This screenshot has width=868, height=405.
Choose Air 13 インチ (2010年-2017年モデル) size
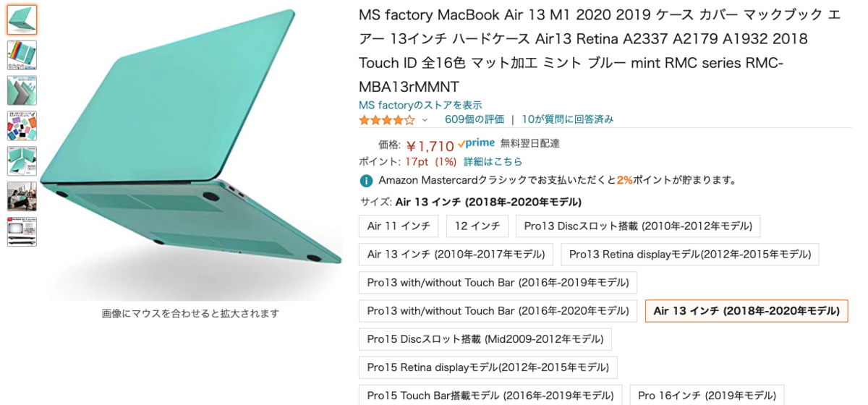point(456,254)
